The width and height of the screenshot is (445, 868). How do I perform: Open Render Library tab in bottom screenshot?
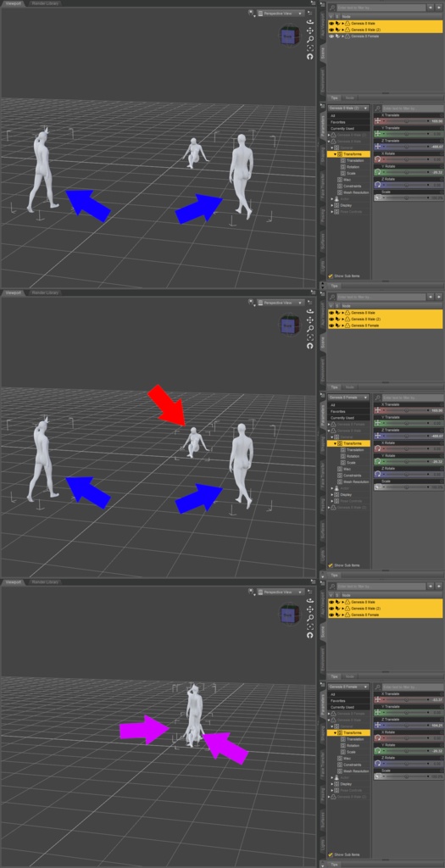click(46, 581)
